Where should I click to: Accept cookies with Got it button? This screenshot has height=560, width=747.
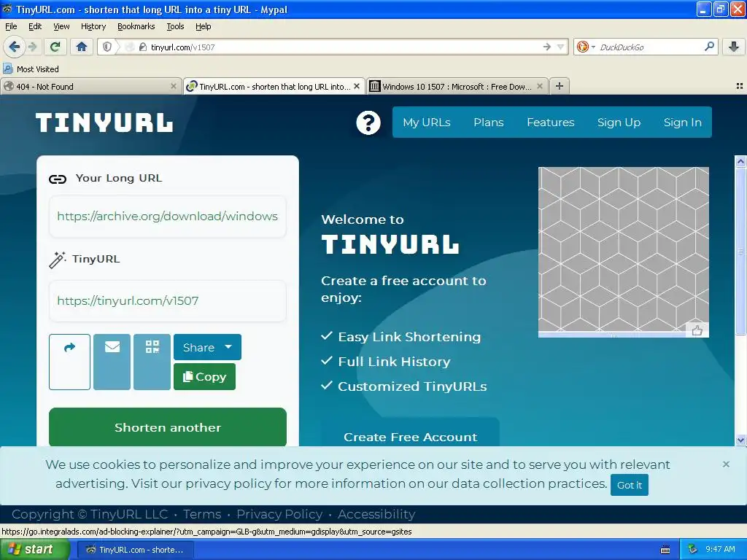coord(630,485)
